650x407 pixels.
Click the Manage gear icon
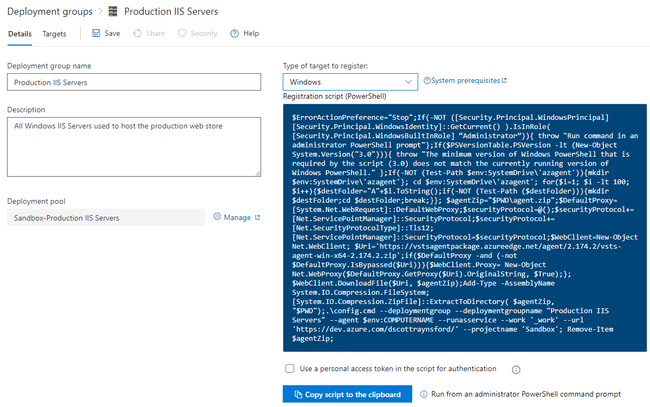[x=217, y=216]
